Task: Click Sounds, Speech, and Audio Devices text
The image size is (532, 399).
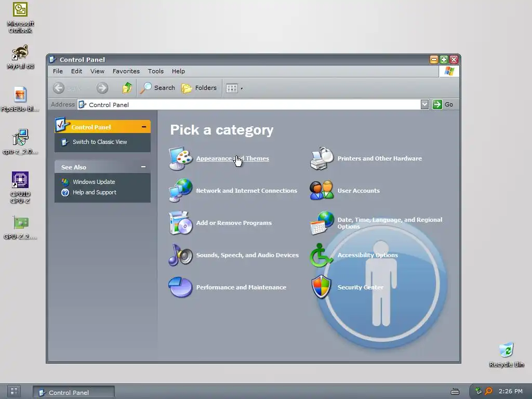Action: pos(247,255)
